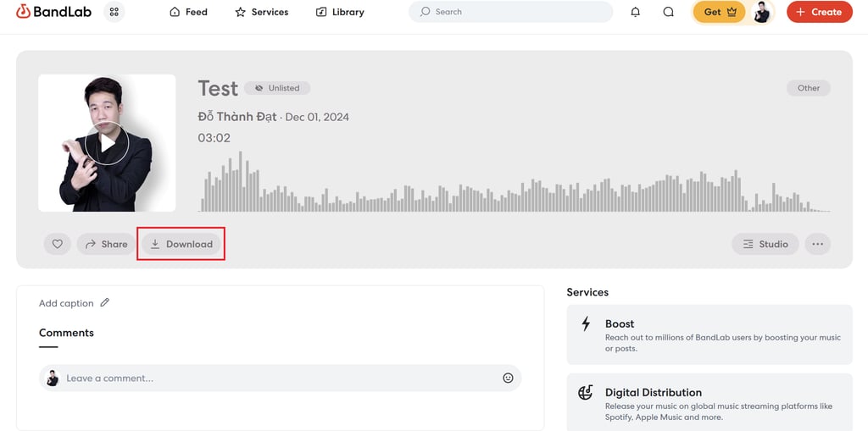Go to the Feed tab
The image size is (868, 431).
[x=189, y=12]
